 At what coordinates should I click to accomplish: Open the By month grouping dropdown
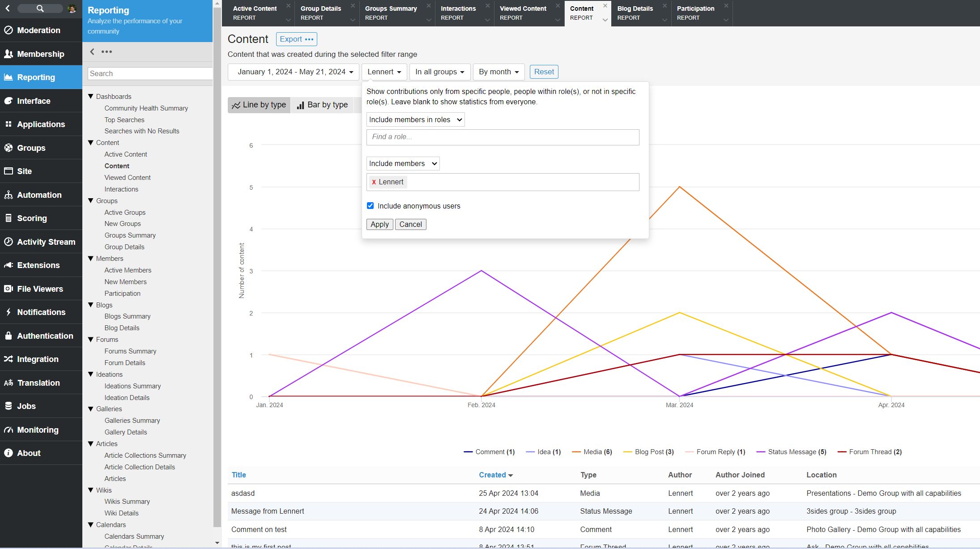coord(499,72)
